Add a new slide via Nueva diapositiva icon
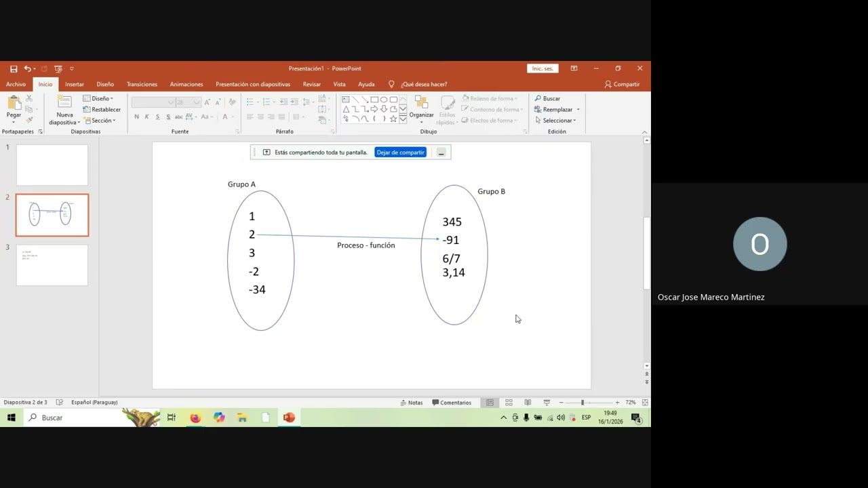 (64, 102)
